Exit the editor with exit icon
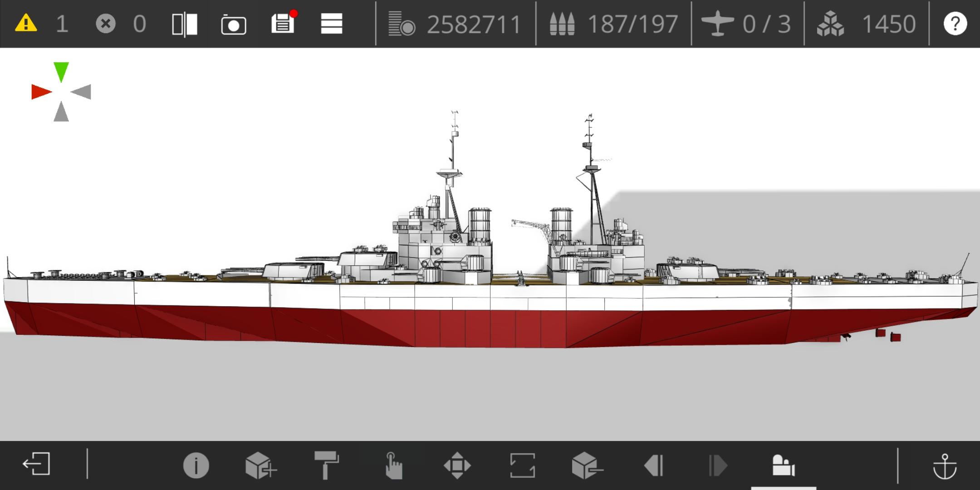This screenshot has width=980, height=490. pos(36,465)
